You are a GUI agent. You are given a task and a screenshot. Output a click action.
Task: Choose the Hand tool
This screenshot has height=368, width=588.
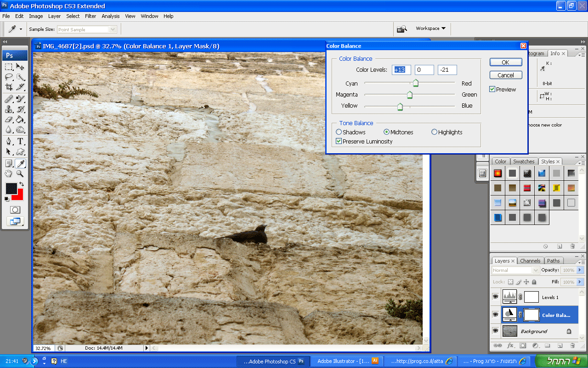tap(9, 173)
